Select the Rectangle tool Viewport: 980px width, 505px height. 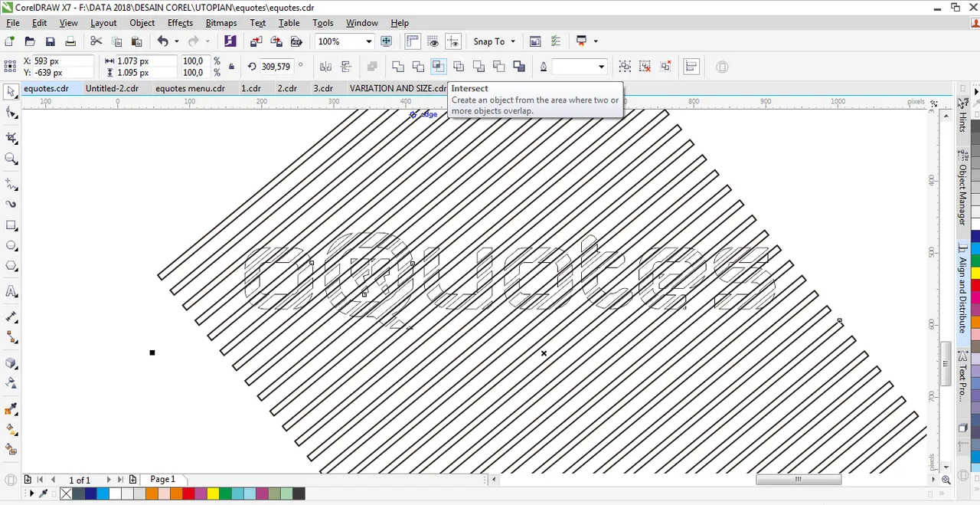coord(11,225)
